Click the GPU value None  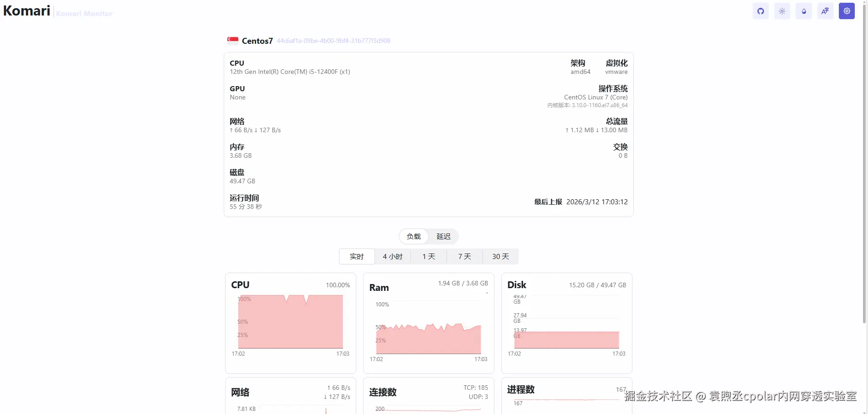click(x=237, y=97)
